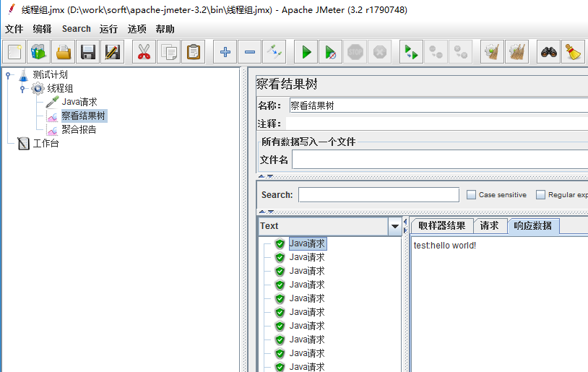Click the Save As pencil-floppy icon
Screen dimensions: 588x372
[x=113, y=52]
